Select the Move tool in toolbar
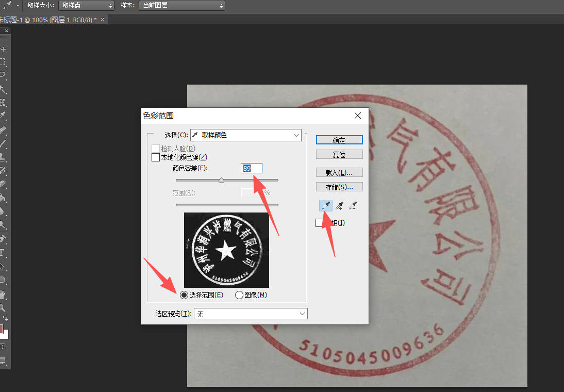564x392 pixels. (3, 50)
